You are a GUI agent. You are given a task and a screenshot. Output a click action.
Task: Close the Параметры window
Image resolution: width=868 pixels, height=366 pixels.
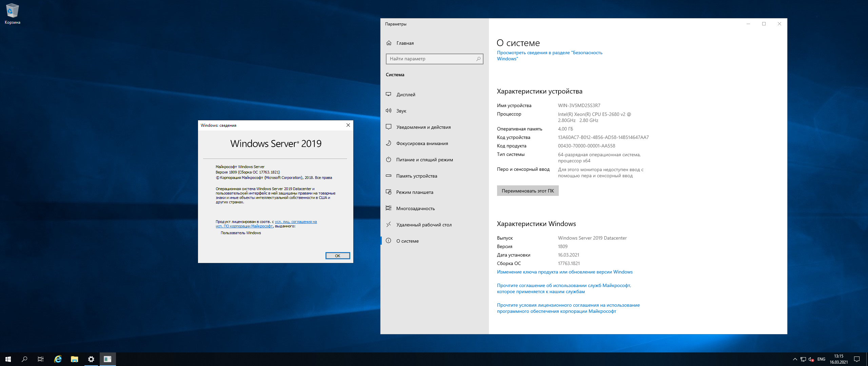point(780,24)
